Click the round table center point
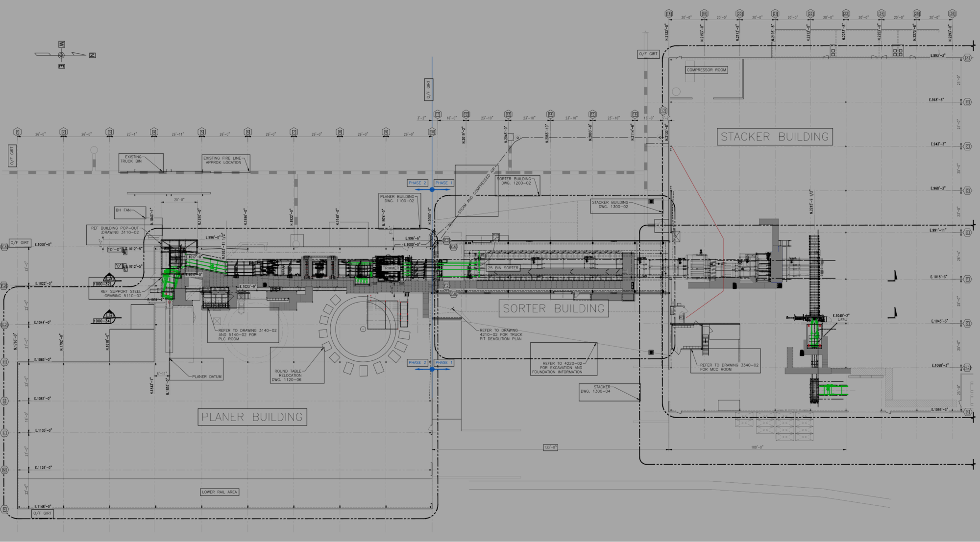Viewport: 980px width, 542px height. pyautogui.click(x=363, y=329)
